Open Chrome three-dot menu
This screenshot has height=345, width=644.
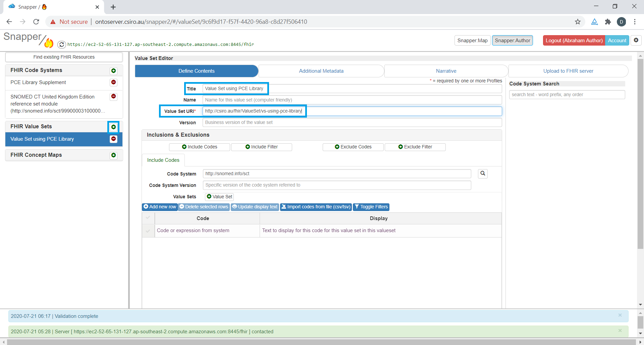635,22
